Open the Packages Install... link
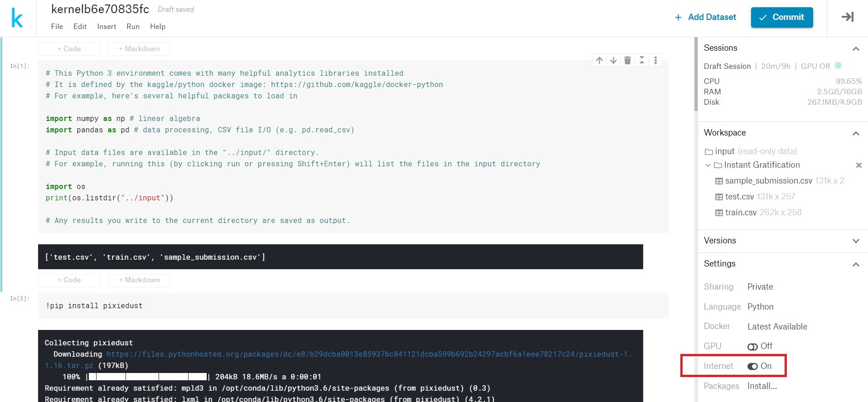The image size is (868, 402). 762,386
